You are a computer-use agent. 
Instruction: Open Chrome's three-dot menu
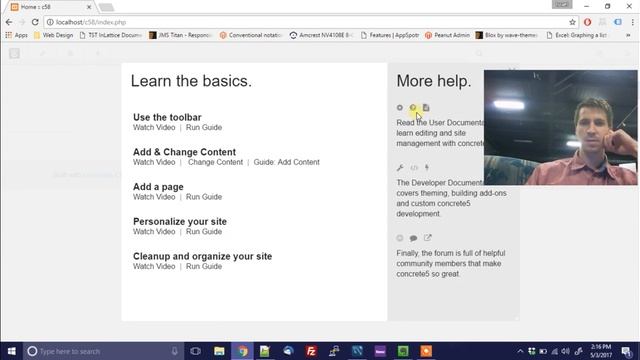(633, 22)
